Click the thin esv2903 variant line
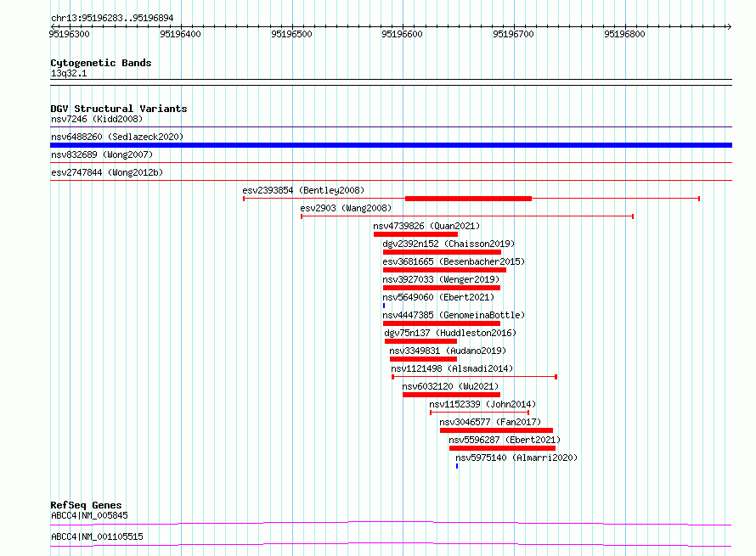756x556 pixels. 466,216
